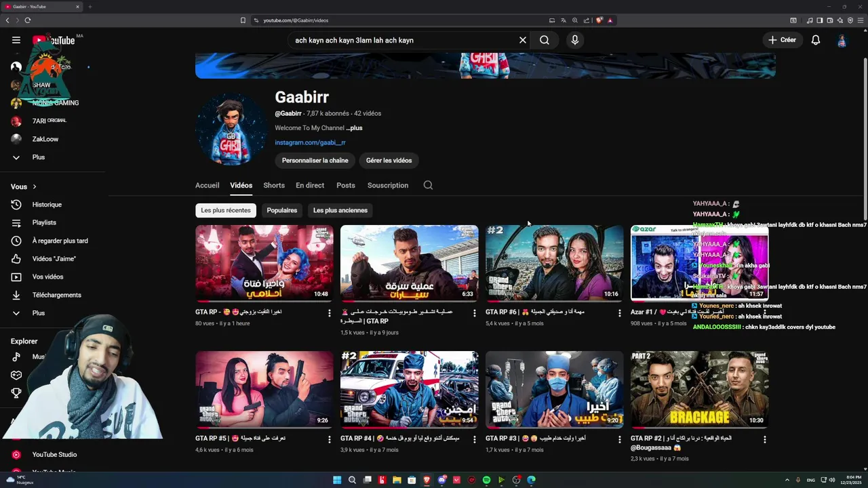Screen dimensions: 868x488
Task: Open File Explorer from taskbar
Action: (x=397, y=480)
